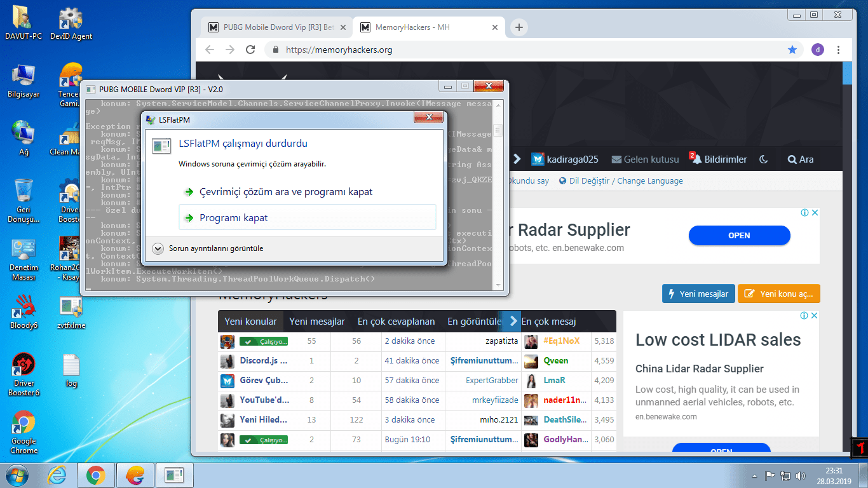Open the Görev Çub... topic link
This screenshot has width=868, height=488.
click(264, 381)
